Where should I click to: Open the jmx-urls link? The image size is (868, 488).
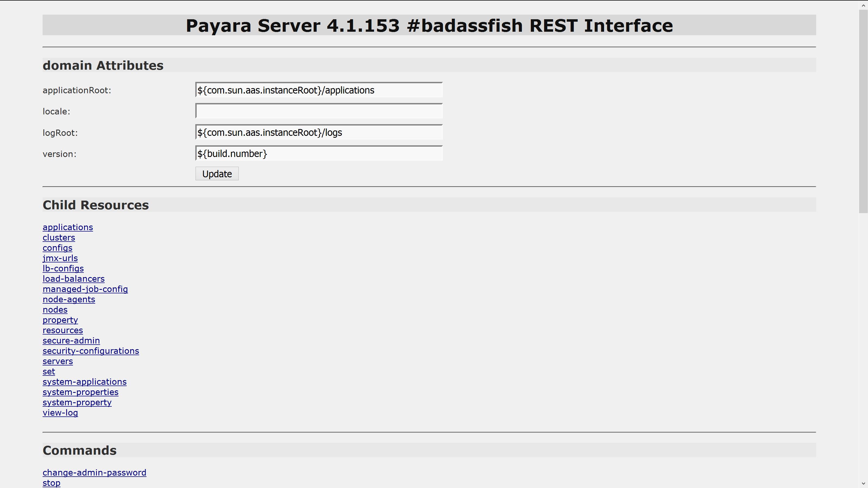coord(60,258)
